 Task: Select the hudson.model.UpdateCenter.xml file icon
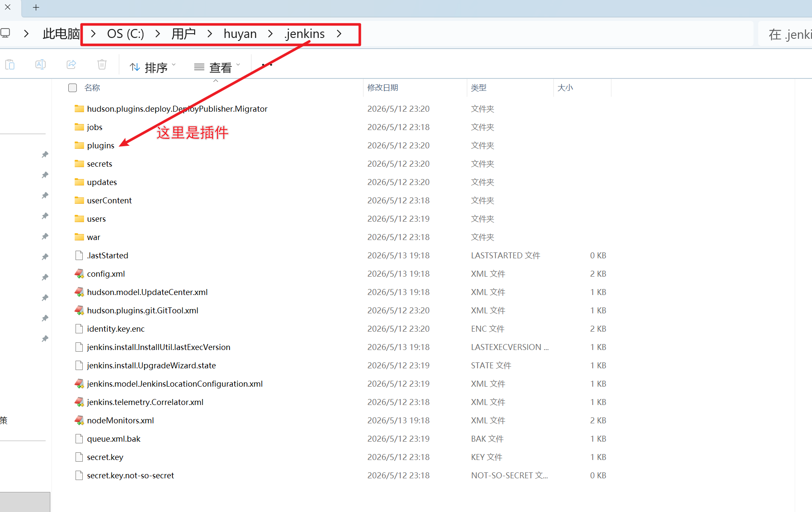[x=79, y=292]
